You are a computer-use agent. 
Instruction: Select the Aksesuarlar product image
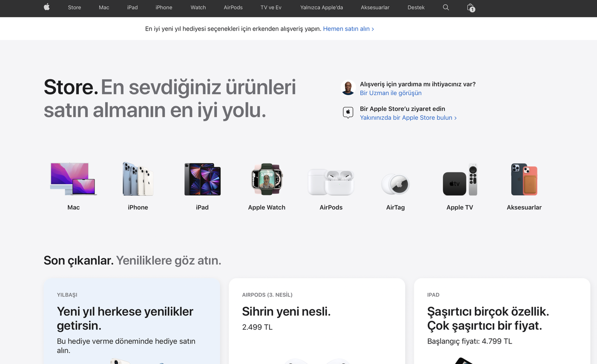tap(524, 179)
